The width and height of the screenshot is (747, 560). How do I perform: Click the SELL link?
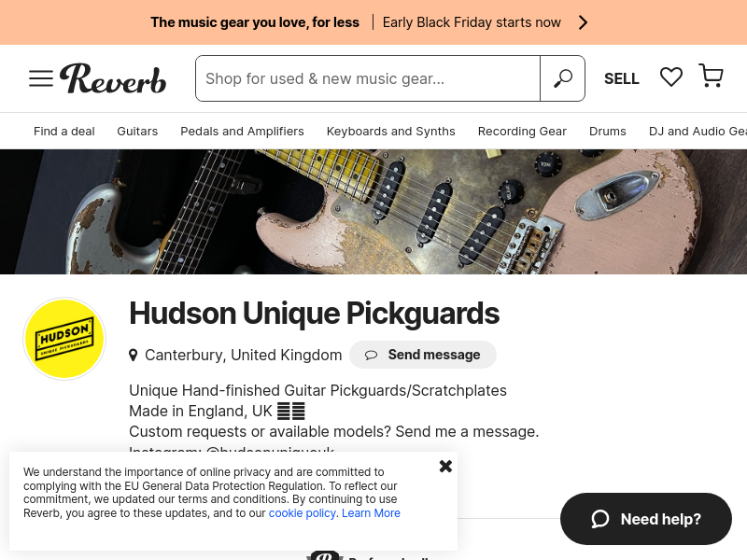pos(621,78)
